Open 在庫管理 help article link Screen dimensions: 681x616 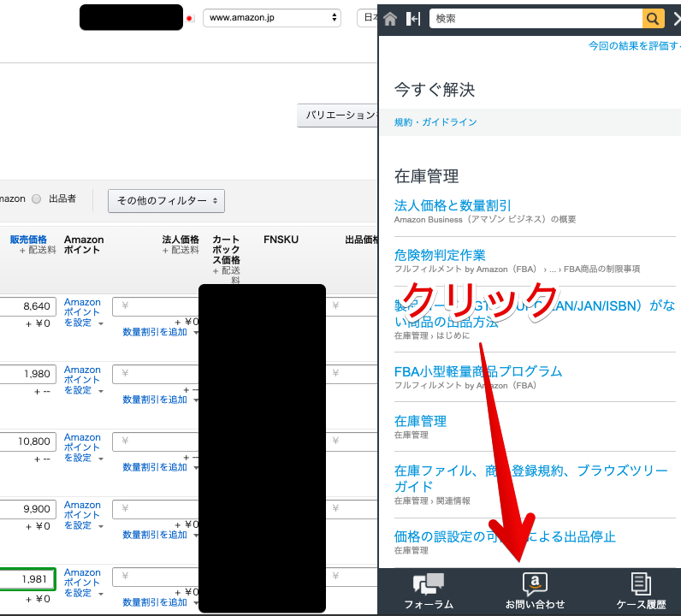tap(420, 421)
